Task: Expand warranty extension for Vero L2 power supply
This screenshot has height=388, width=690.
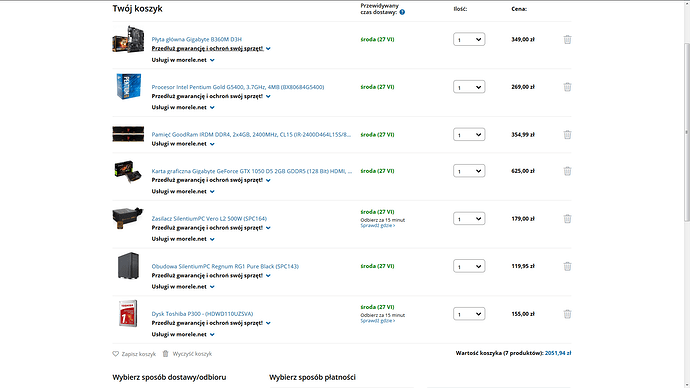Action: coord(211,228)
